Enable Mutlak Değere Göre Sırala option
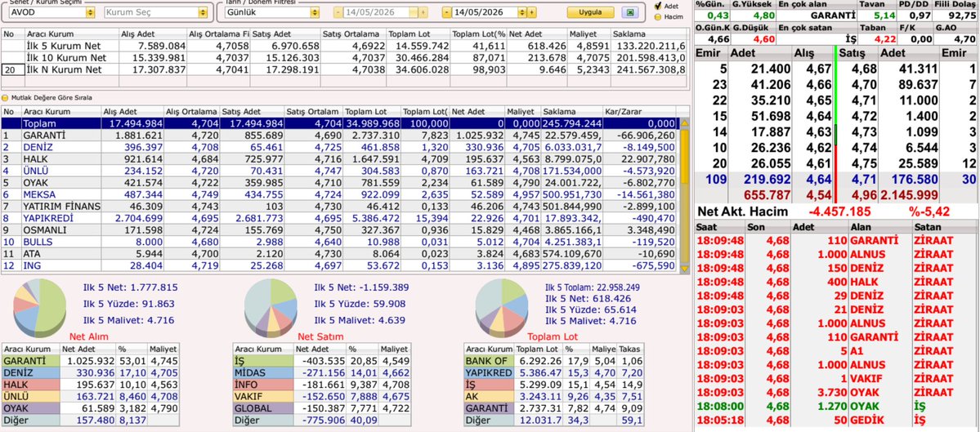The height and width of the screenshot is (432, 980). tap(5, 98)
